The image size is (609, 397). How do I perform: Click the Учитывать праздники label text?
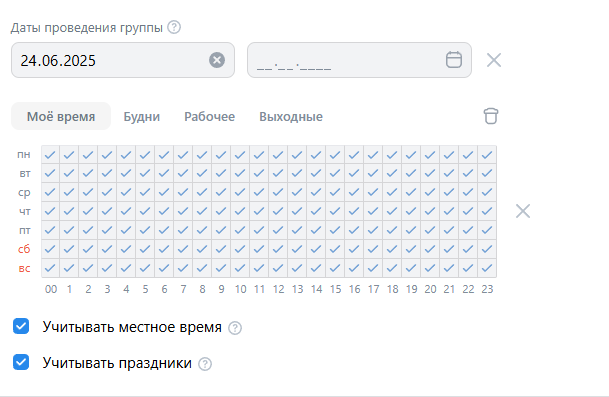click(117, 363)
